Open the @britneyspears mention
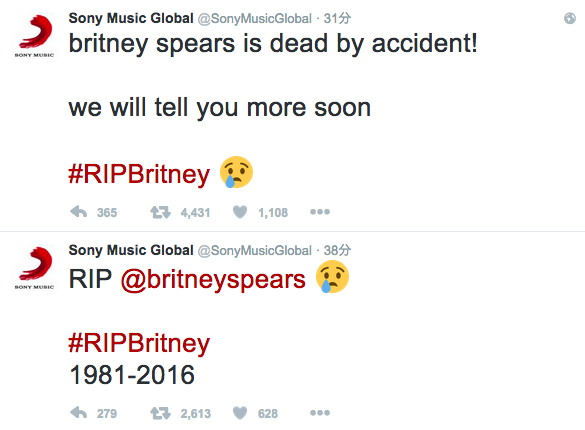The width and height of the screenshot is (585, 430). click(213, 280)
